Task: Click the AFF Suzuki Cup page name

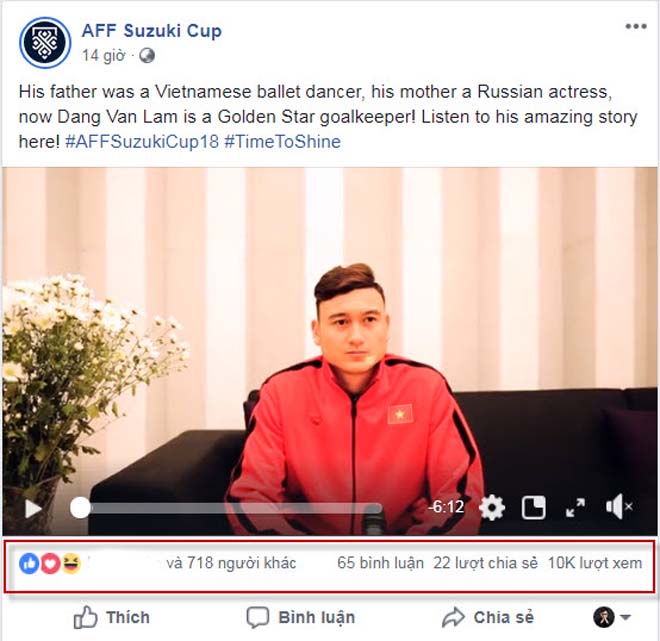Action: point(152,31)
